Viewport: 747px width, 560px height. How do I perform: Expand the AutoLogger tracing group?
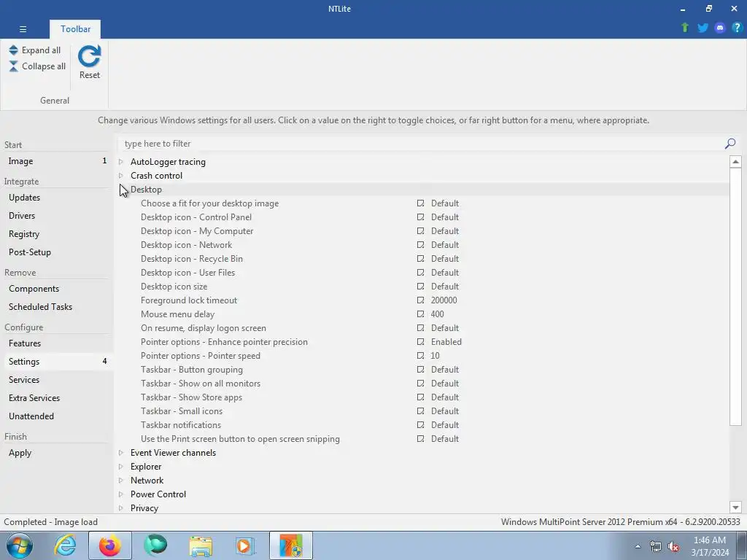pos(121,162)
